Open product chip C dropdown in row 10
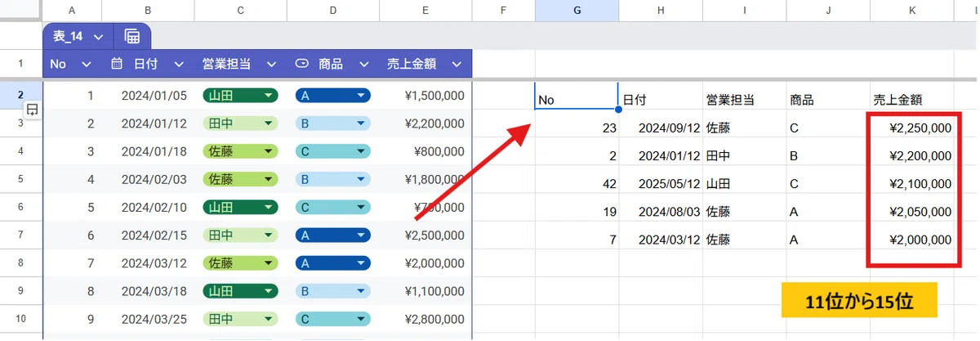Image resolution: width=980 pixels, height=341 pixels. coord(360,319)
